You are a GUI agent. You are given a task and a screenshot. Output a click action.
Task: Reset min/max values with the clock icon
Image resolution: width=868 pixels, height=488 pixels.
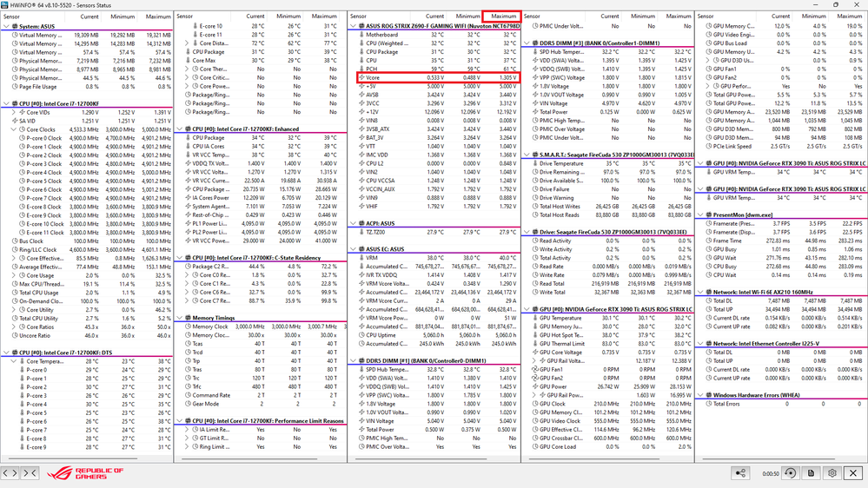coord(791,473)
